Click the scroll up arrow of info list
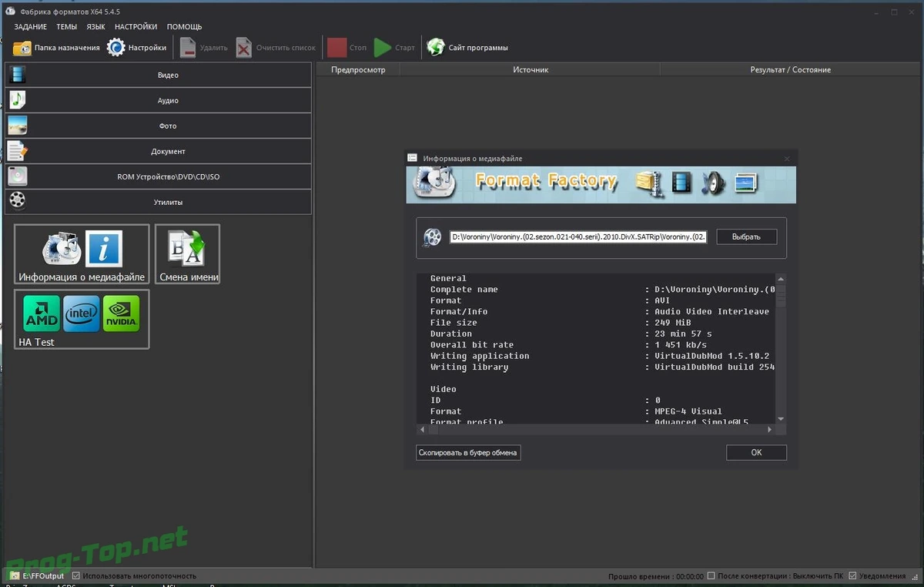The height and width of the screenshot is (587, 924). 781,279
